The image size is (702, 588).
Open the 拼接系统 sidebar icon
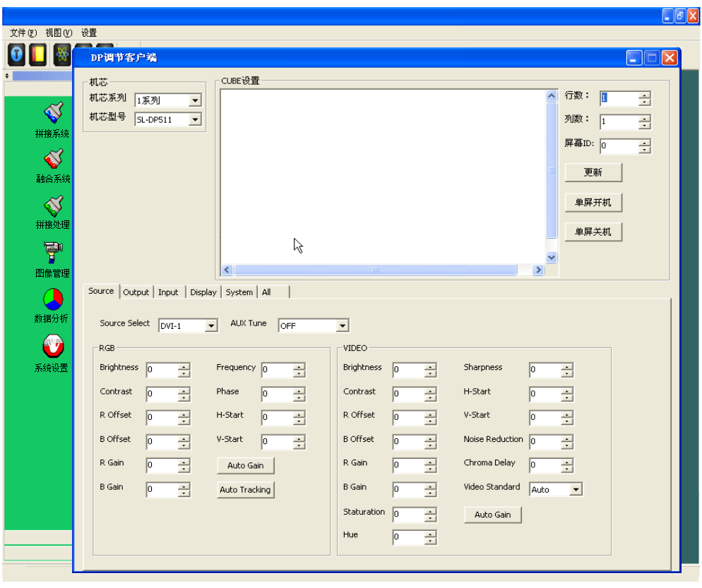54,112
